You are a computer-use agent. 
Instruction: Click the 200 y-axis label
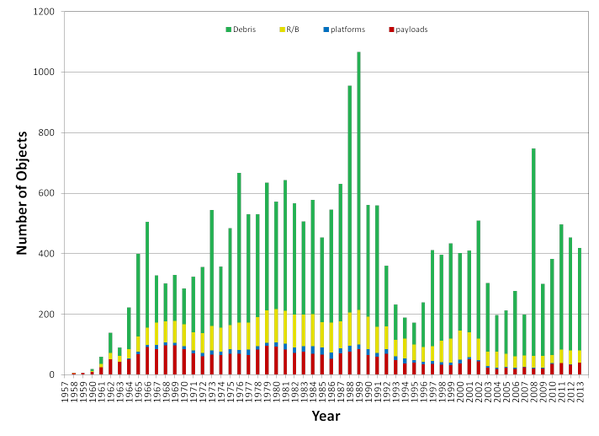[47, 314]
